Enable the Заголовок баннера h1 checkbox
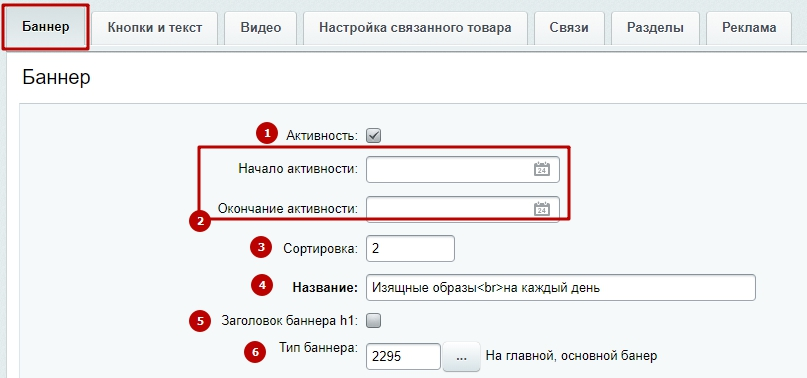This screenshot has width=807, height=378. [x=373, y=321]
